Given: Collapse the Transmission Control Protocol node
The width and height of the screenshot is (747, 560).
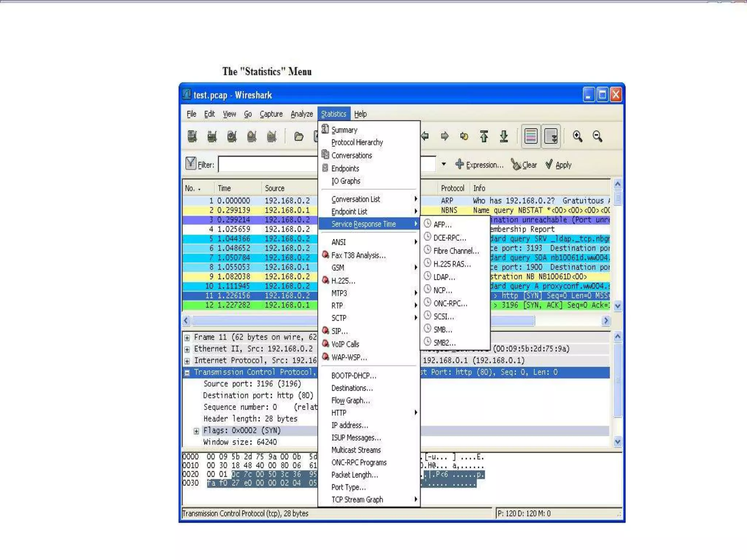Looking at the screenshot, I should 187,373.
